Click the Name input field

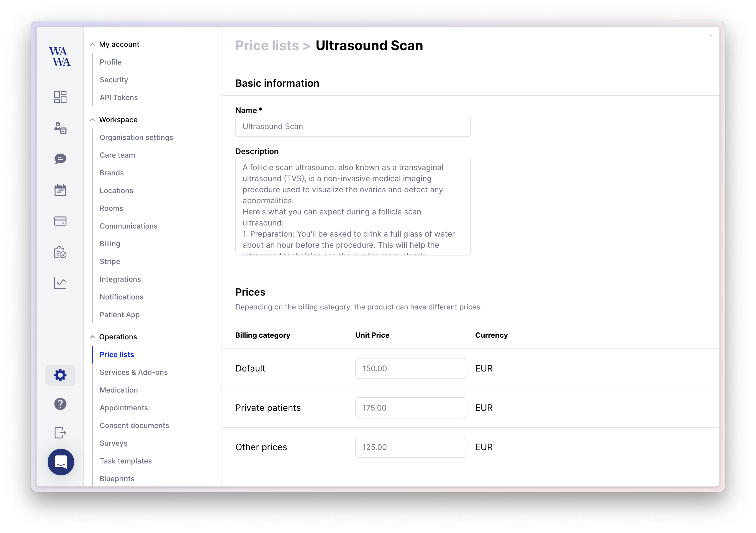(x=353, y=127)
